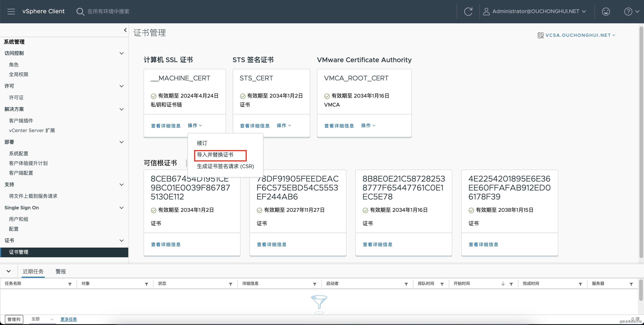Image resolution: width=644 pixels, height=325 pixels.
Task: Collapse the Single Sign On section
Action: 122,208
